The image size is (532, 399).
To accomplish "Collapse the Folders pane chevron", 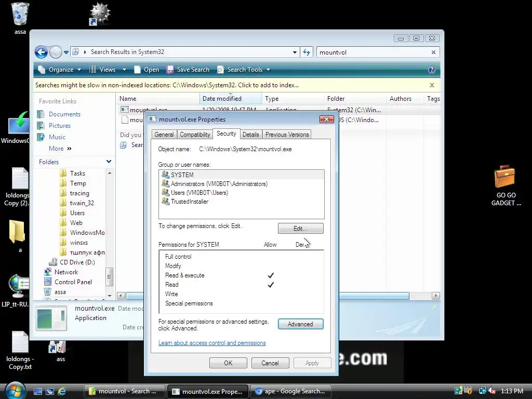I will tap(109, 162).
